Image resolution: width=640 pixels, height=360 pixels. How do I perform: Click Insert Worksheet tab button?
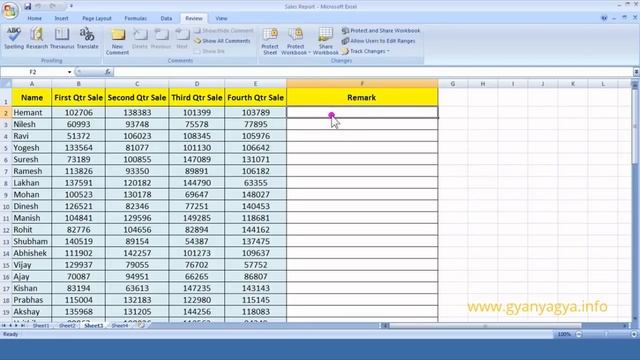[x=141, y=326]
